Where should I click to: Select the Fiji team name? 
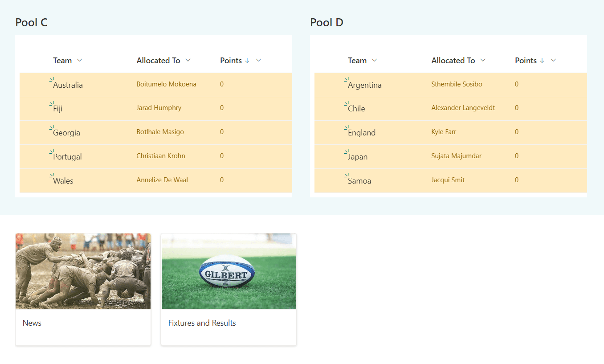point(57,109)
